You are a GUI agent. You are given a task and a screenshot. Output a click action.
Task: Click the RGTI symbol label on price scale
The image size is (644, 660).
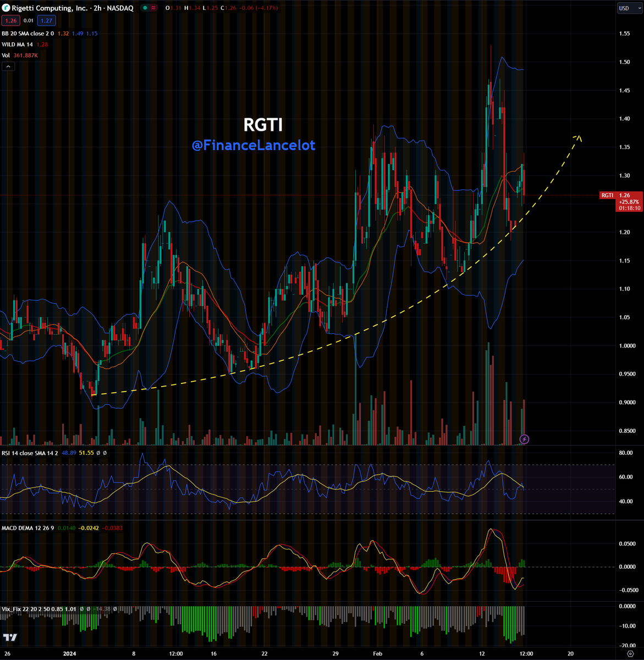(x=607, y=195)
